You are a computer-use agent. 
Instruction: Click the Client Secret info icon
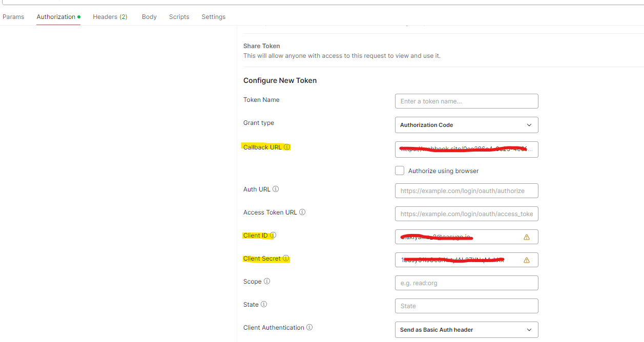pyautogui.click(x=286, y=259)
